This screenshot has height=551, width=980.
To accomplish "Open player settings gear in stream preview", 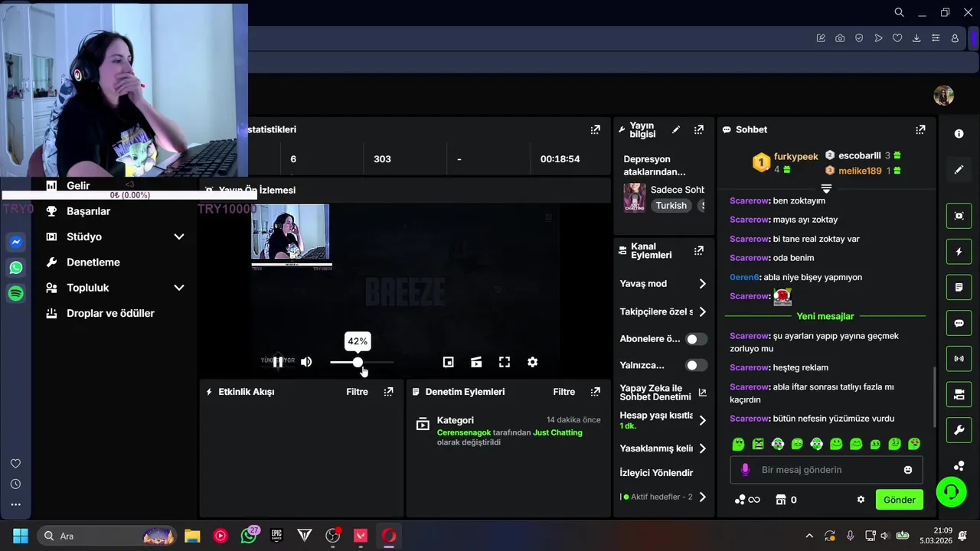I will click(x=532, y=362).
